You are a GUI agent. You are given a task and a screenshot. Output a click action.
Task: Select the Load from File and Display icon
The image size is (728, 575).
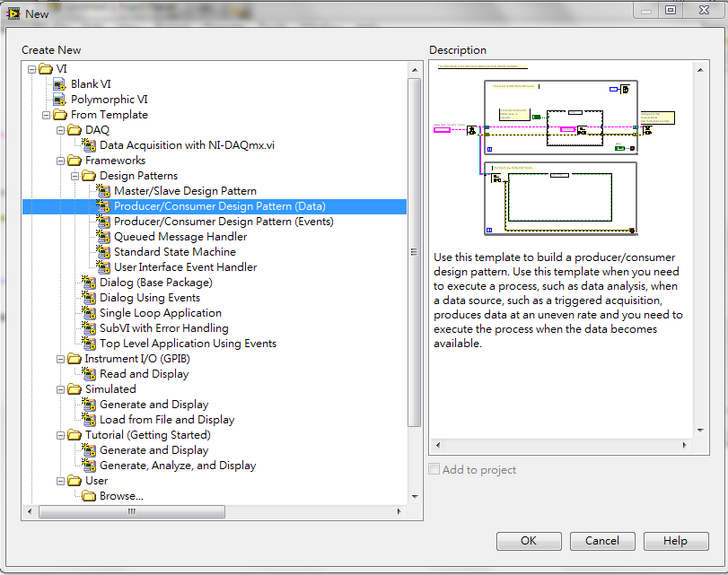tap(88, 419)
